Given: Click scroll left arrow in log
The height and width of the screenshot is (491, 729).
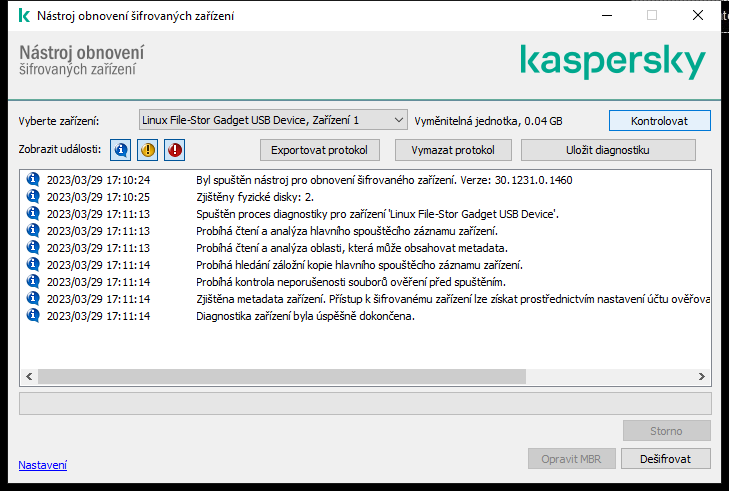Looking at the screenshot, I should click(29, 377).
